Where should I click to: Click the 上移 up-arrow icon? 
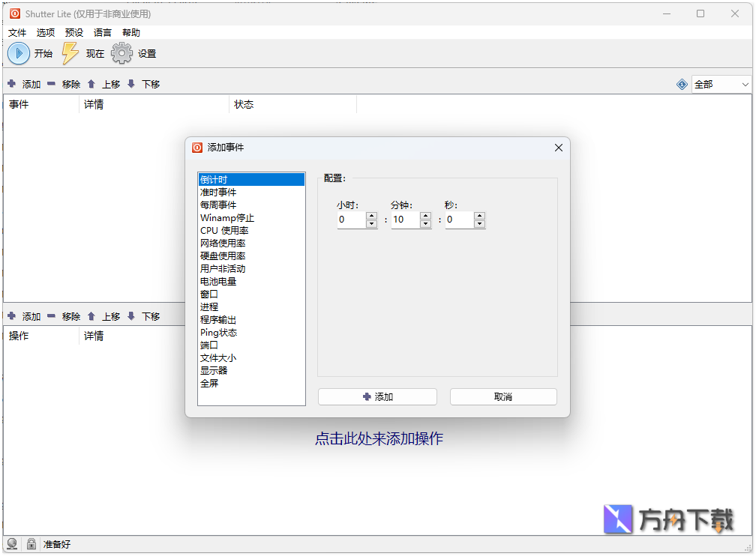click(91, 84)
